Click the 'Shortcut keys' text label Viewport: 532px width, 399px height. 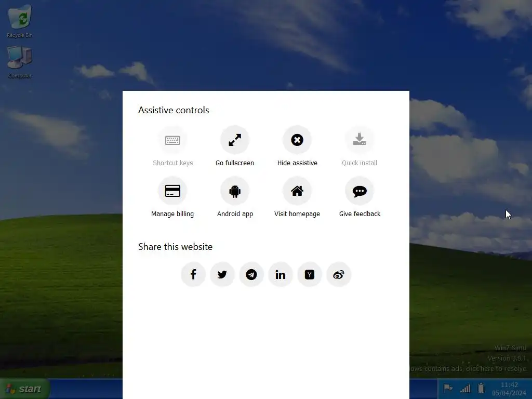pyautogui.click(x=172, y=163)
